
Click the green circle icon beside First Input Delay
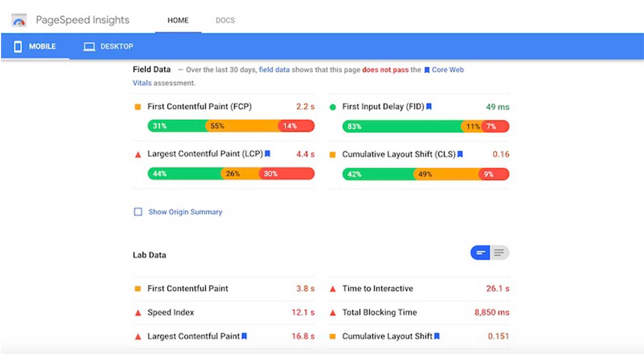pos(333,107)
